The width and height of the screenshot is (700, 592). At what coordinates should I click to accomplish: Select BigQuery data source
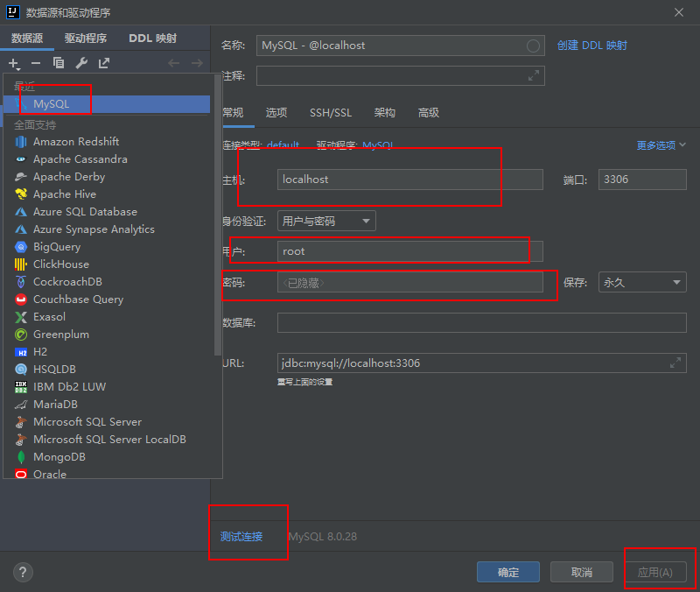click(106, 247)
